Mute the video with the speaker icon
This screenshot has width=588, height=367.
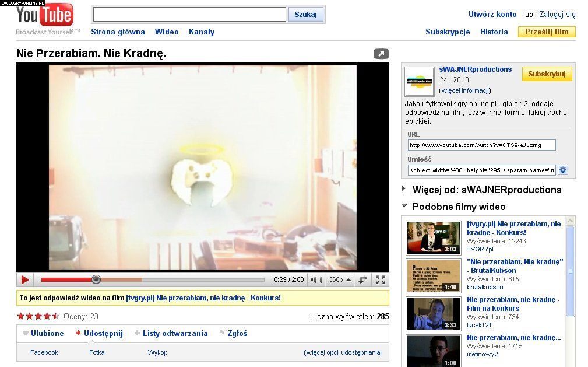[316, 280]
